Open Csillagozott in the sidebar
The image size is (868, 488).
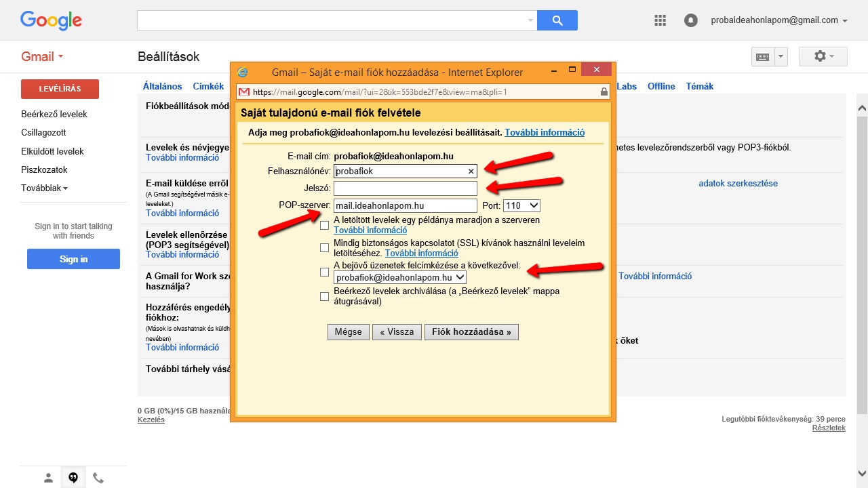[43, 133]
